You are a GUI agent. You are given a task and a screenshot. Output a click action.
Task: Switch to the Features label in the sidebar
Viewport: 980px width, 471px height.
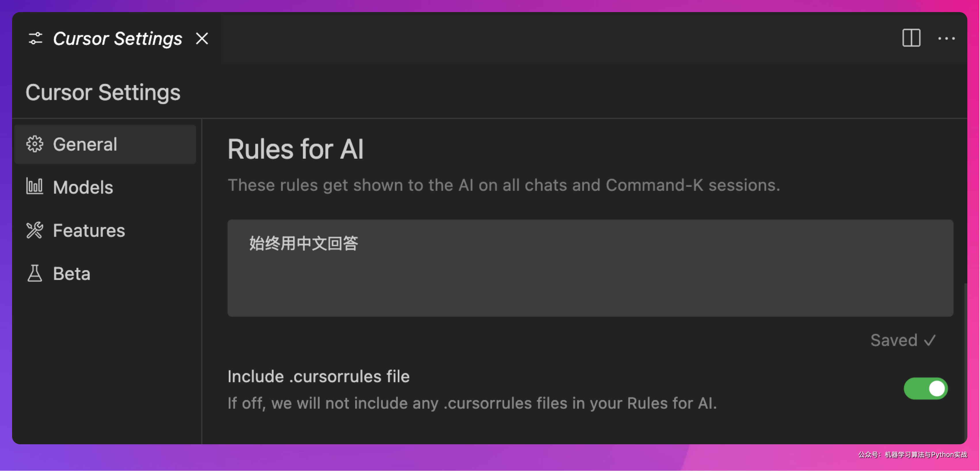coord(89,230)
